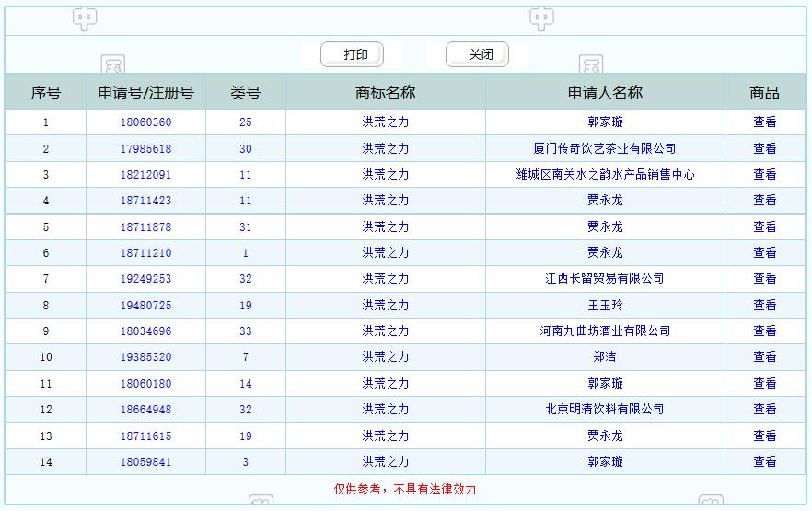
Task: Click registration number 18212091
Action: (x=145, y=174)
